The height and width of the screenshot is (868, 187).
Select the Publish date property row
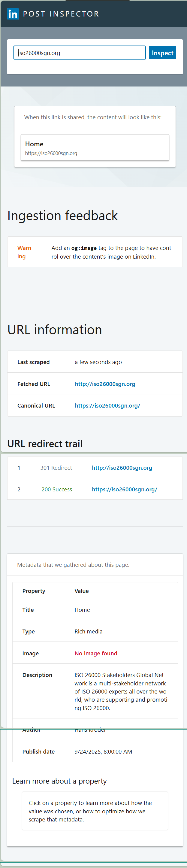(38, 751)
